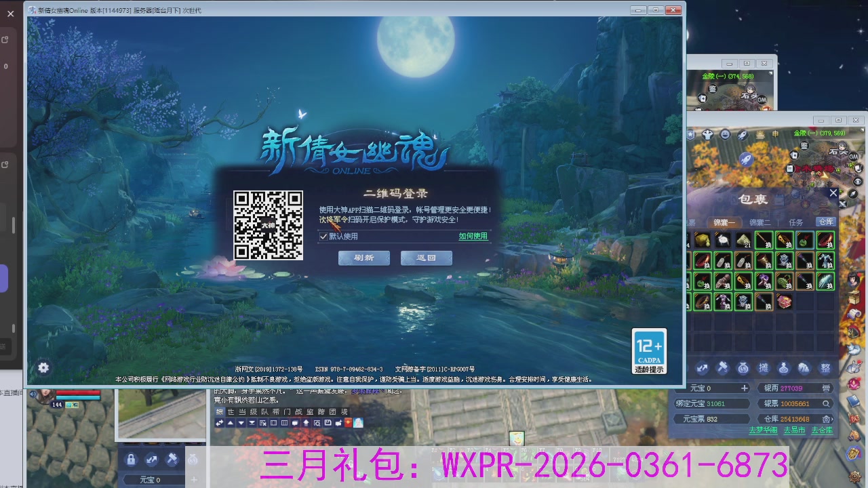
Task: Click the clear-chat icon in the chat toolbar
Action: tap(263, 424)
